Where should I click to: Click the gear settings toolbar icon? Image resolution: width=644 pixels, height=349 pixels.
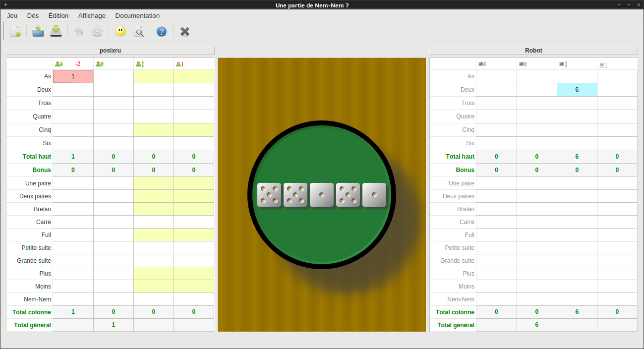97,32
